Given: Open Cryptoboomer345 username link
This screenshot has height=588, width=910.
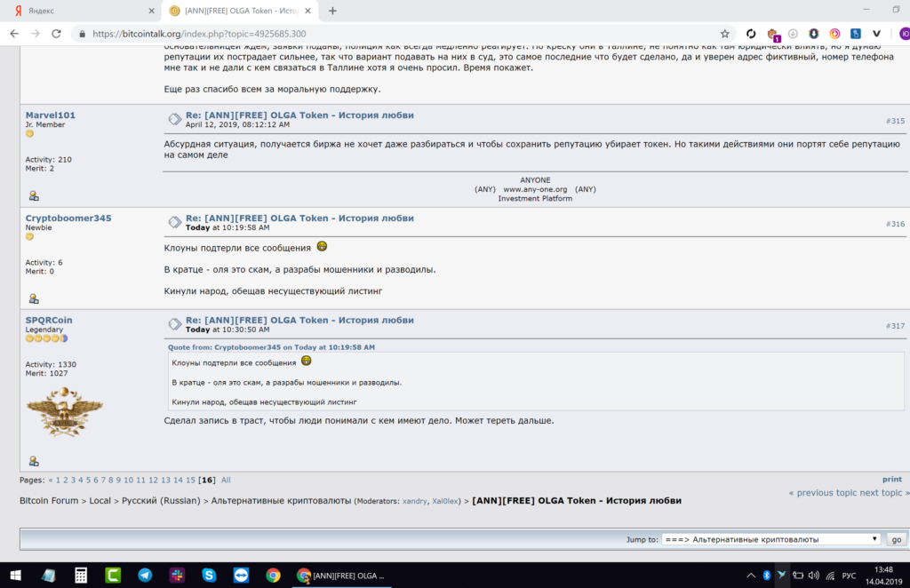Looking at the screenshot, I should 68,218.
